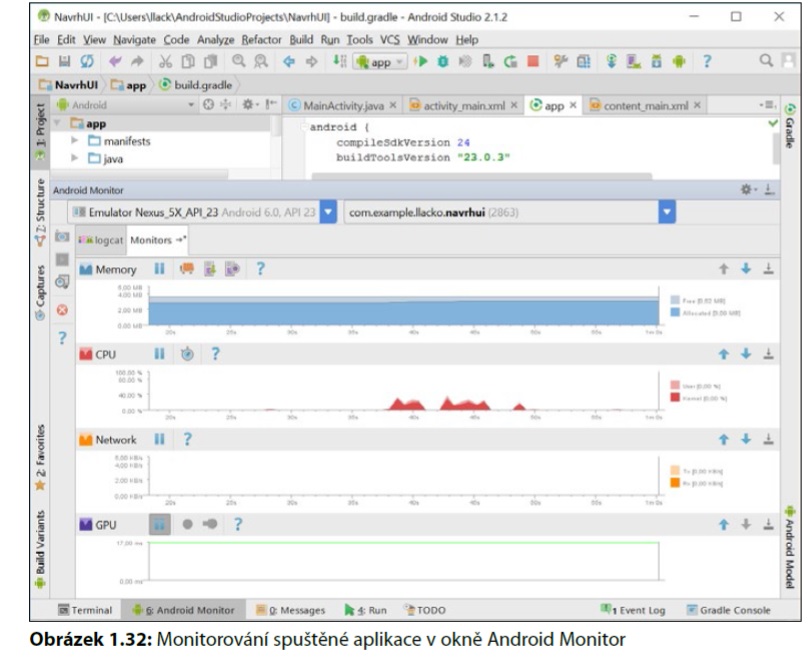Open the File menu
This screenshot has height=659, width=808.
[x=41, y=40]
